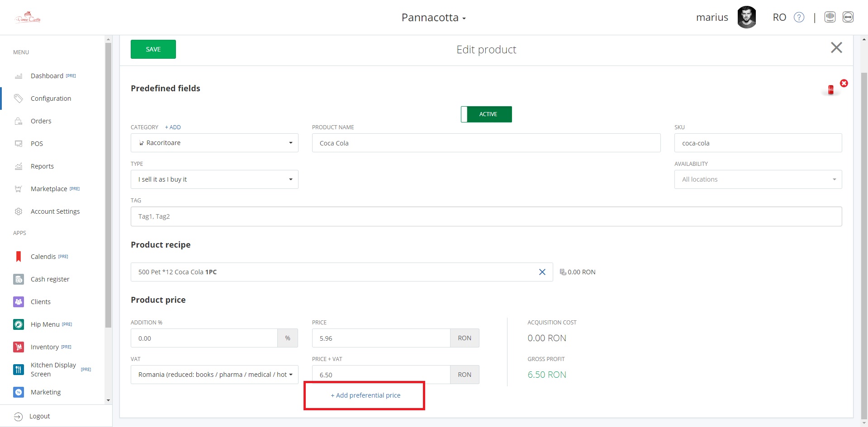Image resolution: width=868 pixels, height=427 pixels.
Task: Click the Logout arrow icon
Action: [x=18, y=417]
